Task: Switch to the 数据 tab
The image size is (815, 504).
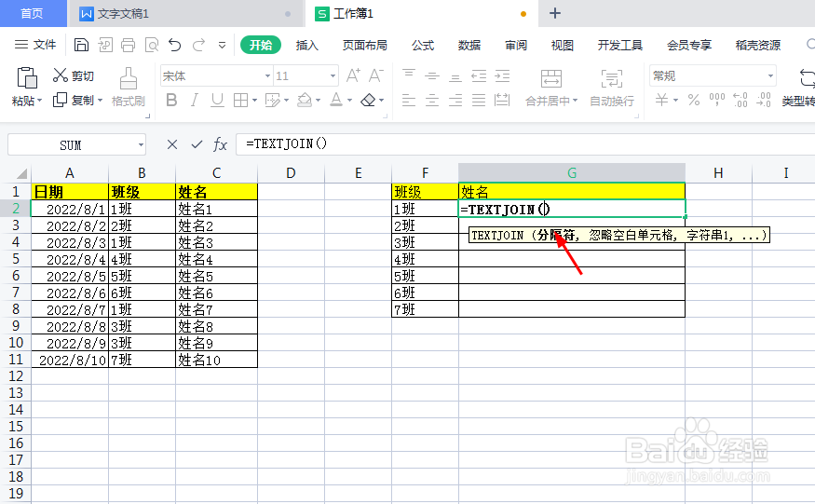Action: (x=469, y=46)
